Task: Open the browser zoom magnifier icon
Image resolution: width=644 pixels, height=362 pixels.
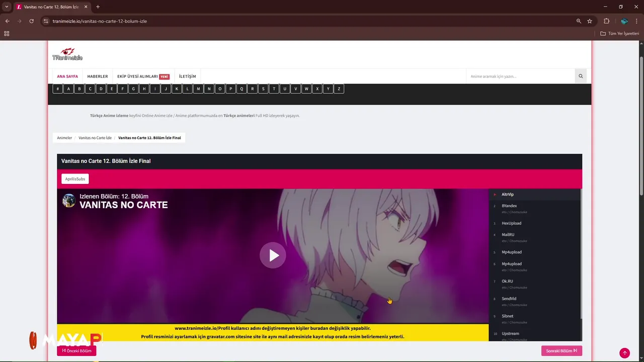Action: pos(579,21)
